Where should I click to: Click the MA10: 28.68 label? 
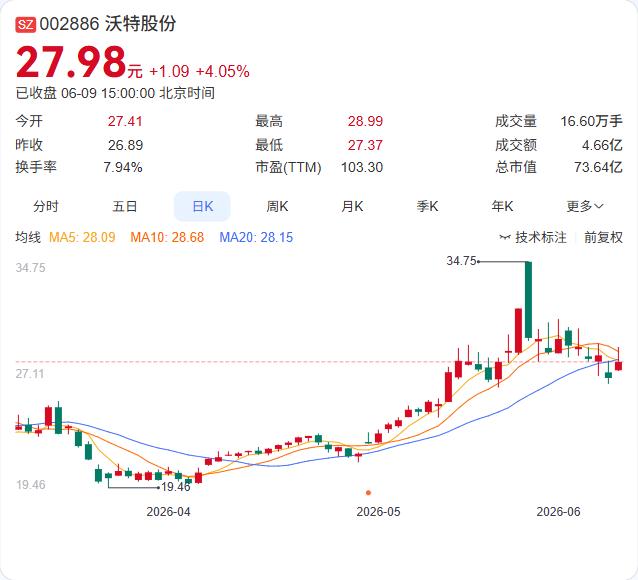167,237
